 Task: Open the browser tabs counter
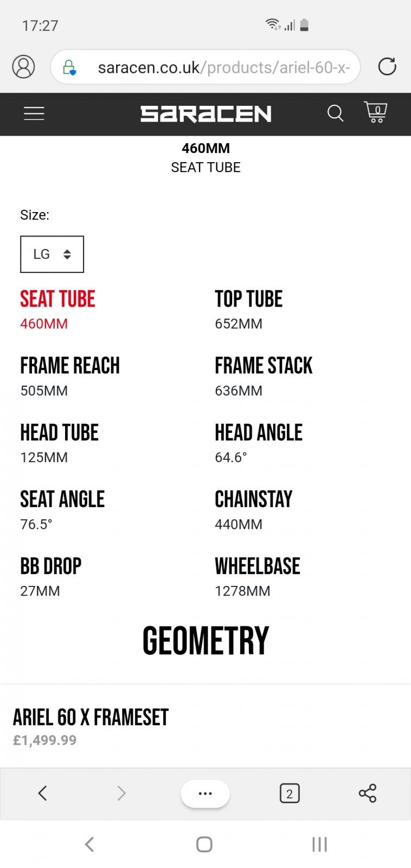(x=290, y=794)
